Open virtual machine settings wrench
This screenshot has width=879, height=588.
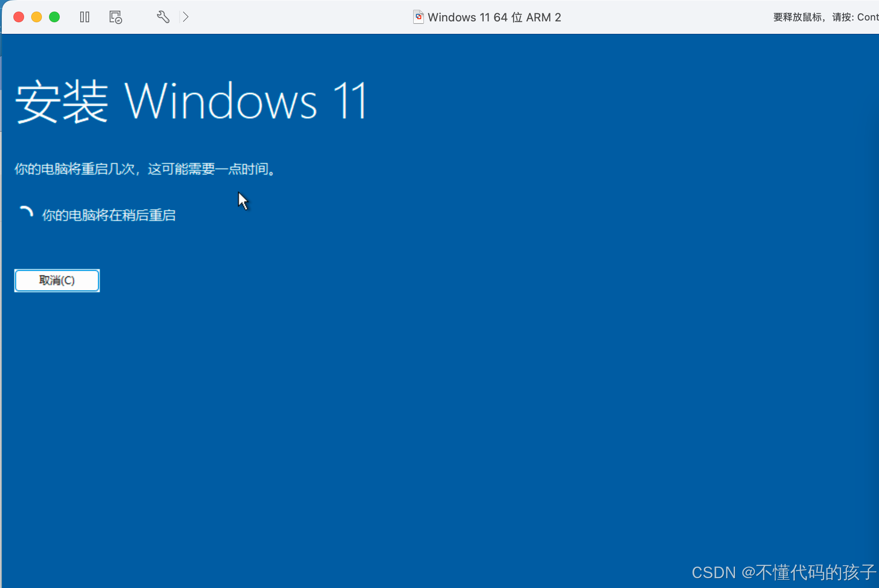click(163, 17)
